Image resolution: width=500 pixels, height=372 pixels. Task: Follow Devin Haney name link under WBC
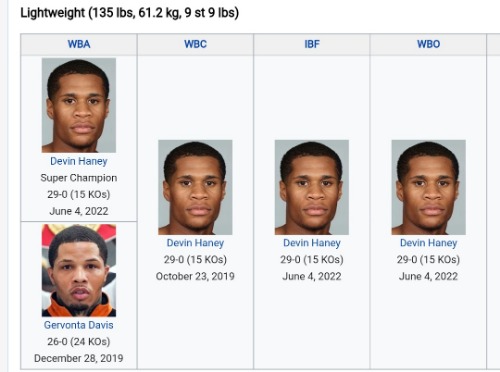pyautogui.click(x=195, y=243)
